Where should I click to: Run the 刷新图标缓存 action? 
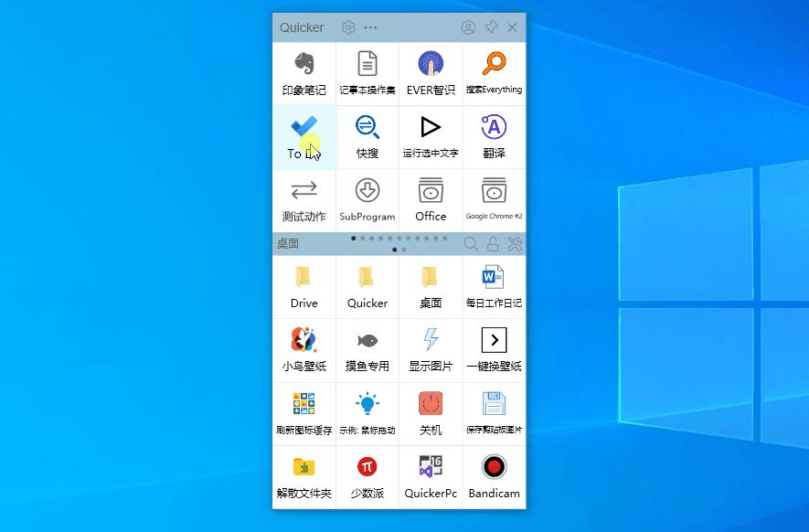click(x=303, y=414)
